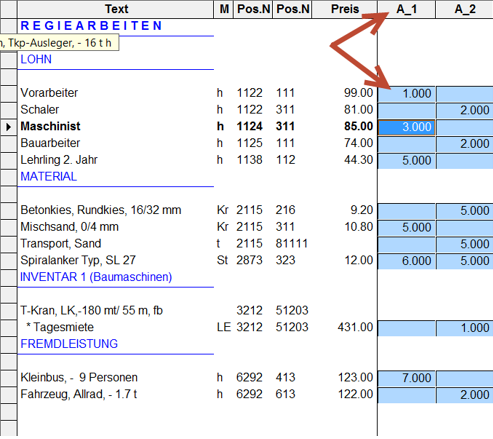Click the row marker arrow beside Maschinist
Image resolution: width=493 pixels, height=439 pixels.
click(x=9, y=127)
